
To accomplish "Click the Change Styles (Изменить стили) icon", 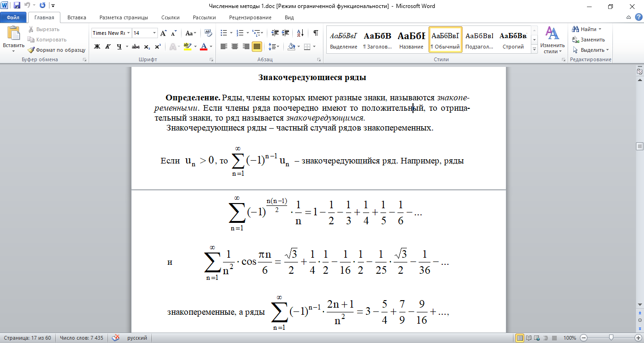I will coord(552,33).
